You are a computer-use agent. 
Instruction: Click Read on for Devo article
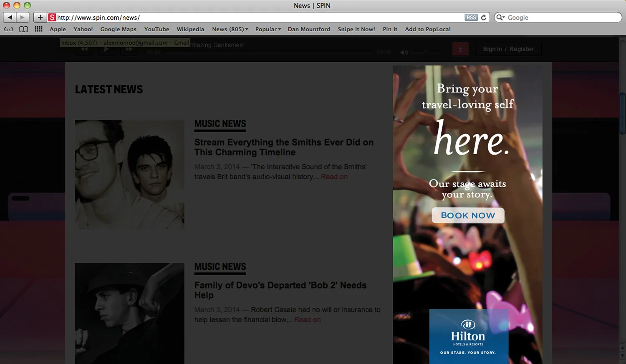tap(307, 320)
